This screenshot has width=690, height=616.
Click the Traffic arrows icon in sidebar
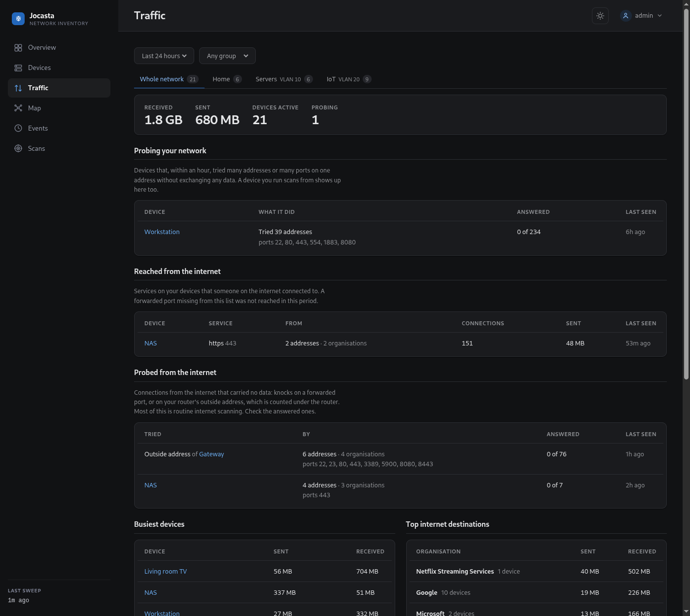pos(18,88)
